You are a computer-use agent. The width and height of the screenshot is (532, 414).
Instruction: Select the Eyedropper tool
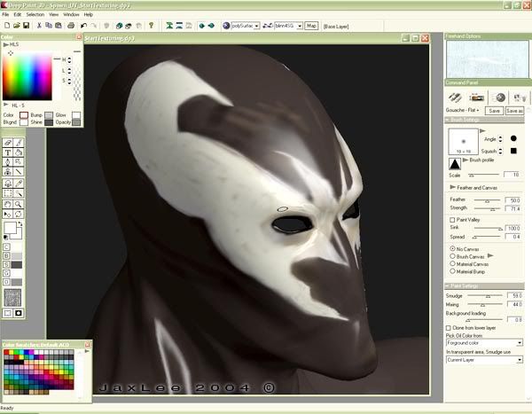tap(19, 184)
